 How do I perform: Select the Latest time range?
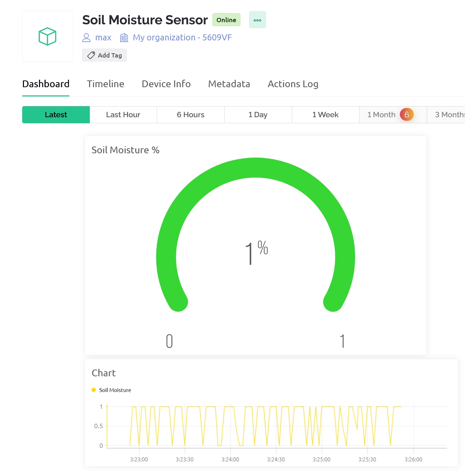(56, 115)
